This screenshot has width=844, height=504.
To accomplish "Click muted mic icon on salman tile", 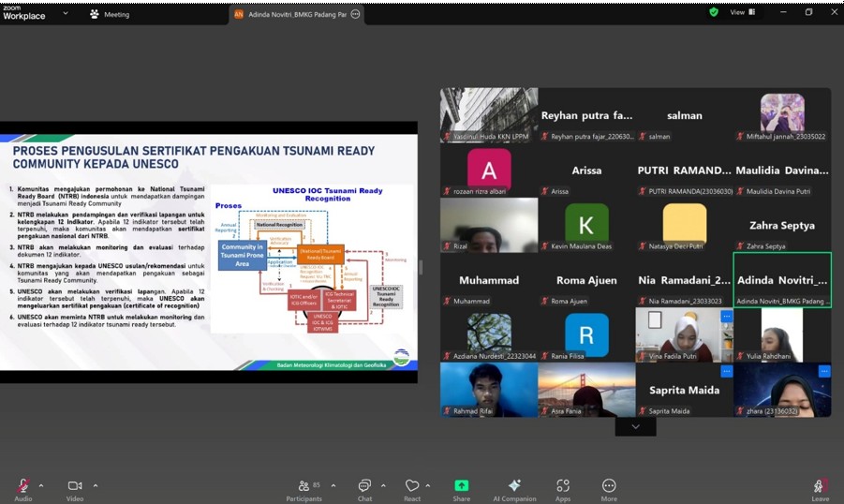I will click(643, 136).
